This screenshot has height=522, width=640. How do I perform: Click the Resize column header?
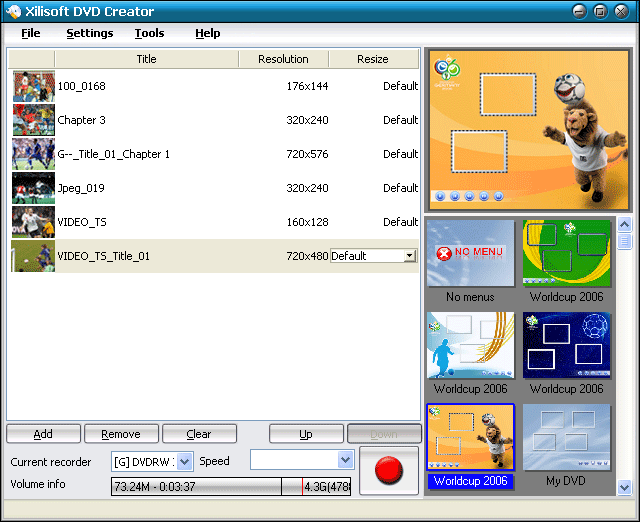[373, 59]
